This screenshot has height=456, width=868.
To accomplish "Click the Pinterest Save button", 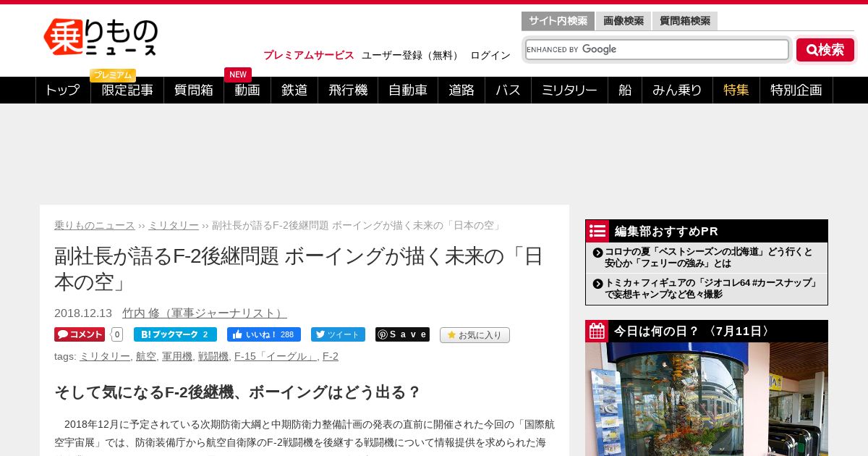I will point(402,334).
